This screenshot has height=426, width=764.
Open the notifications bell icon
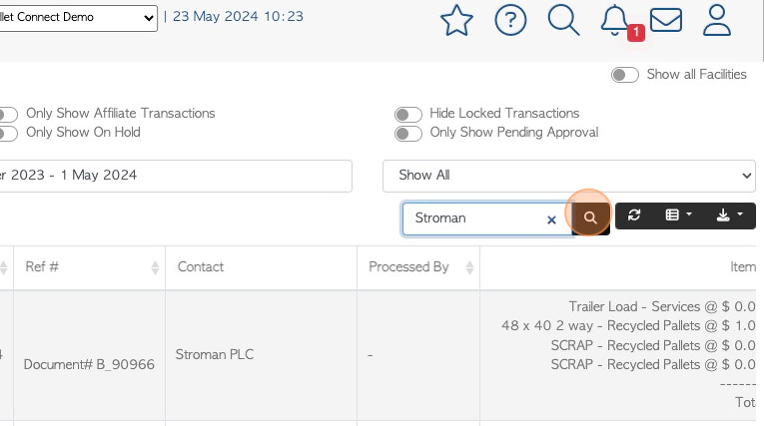(x=614, y=20)
